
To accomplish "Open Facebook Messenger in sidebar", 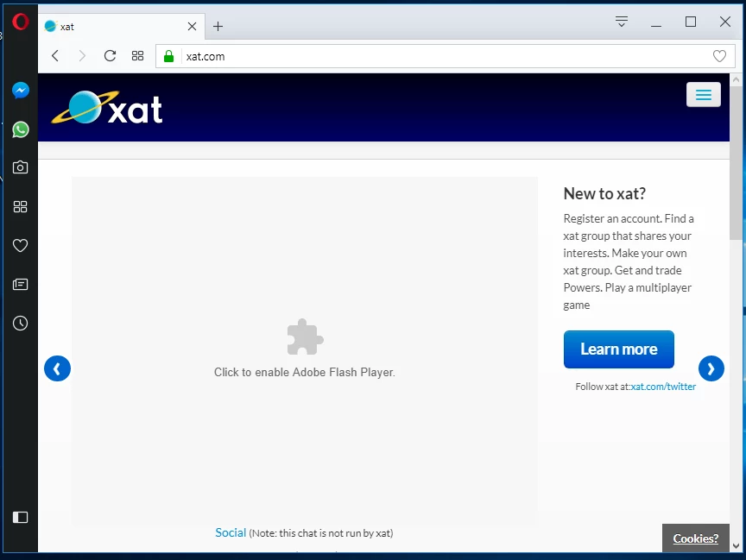I will (x=21, y=91).
